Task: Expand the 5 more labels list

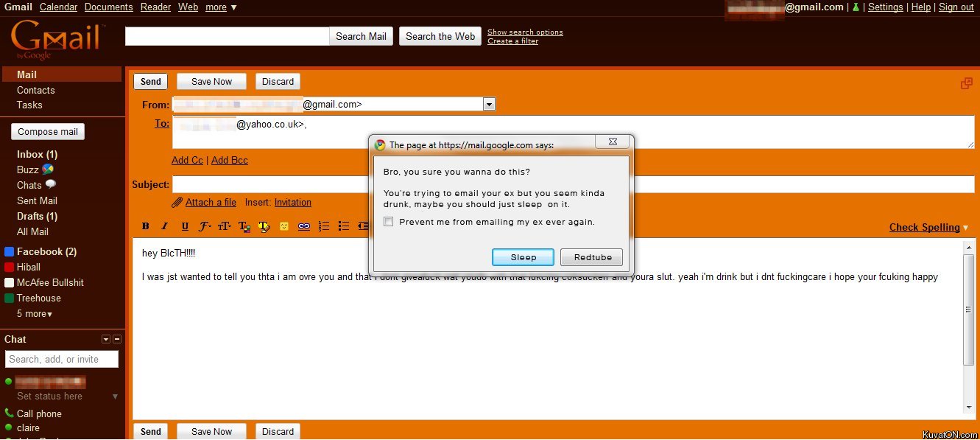Action: [35, 314]
